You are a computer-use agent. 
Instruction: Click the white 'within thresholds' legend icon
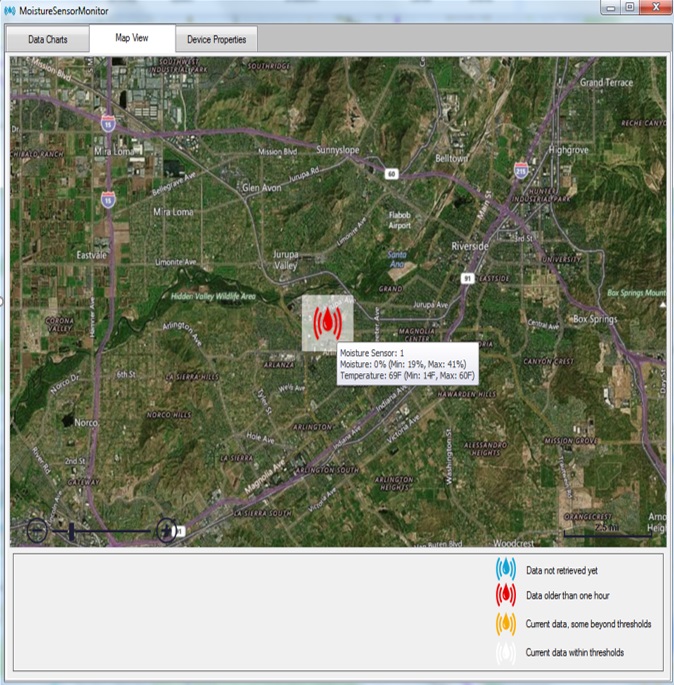[506, 652]
